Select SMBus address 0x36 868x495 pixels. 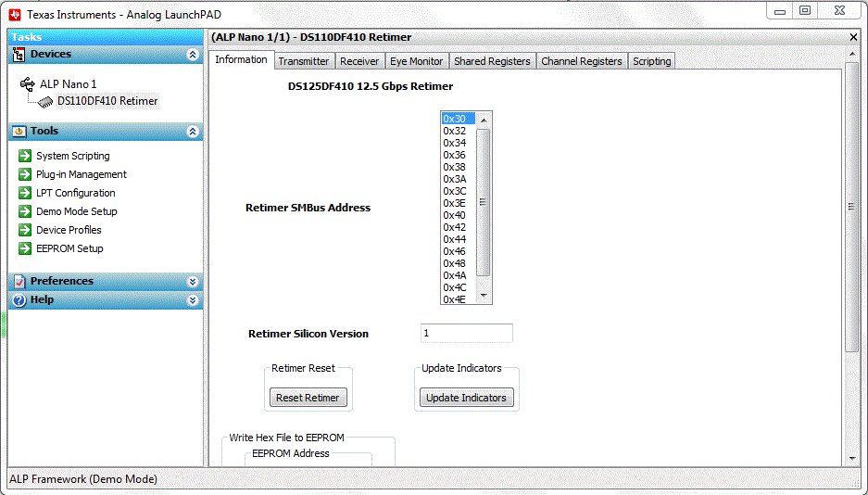coord(459,155)
